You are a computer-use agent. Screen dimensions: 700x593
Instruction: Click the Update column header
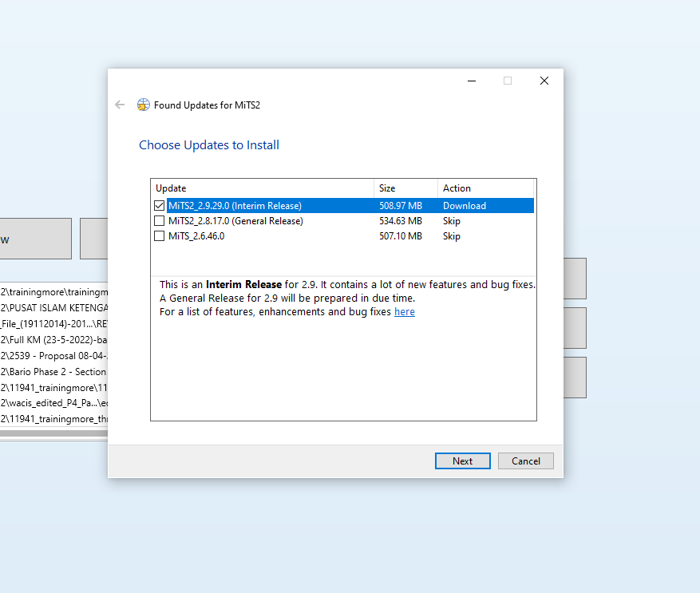(263, 188)
